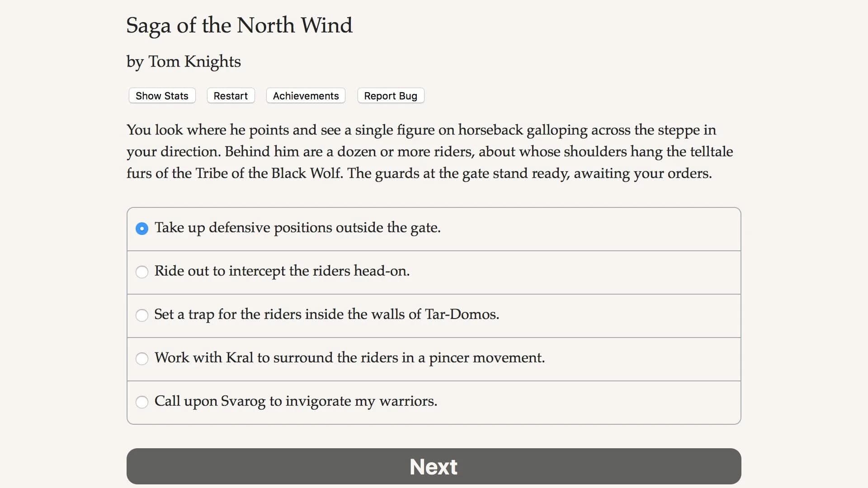Restart the game
The width and height of the screenshot is (868, 488).
[x=231, y=95]
